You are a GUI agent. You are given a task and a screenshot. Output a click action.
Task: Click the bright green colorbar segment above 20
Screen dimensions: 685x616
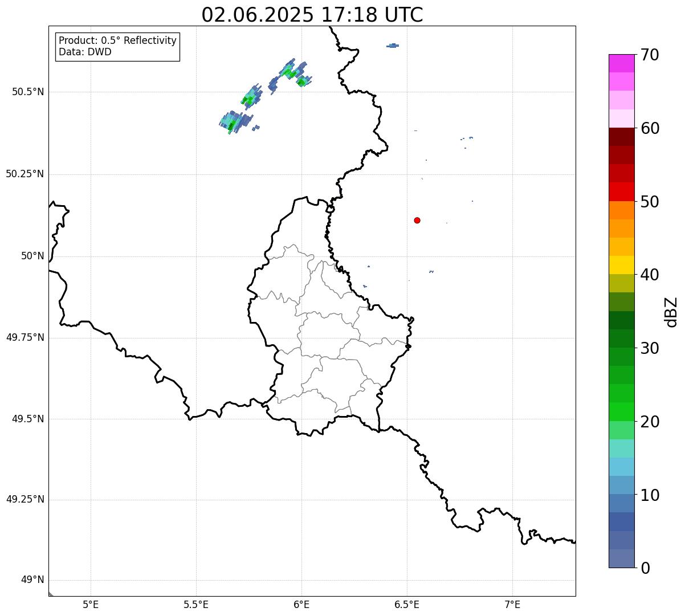pyautogui.click(x=621, y=411)
